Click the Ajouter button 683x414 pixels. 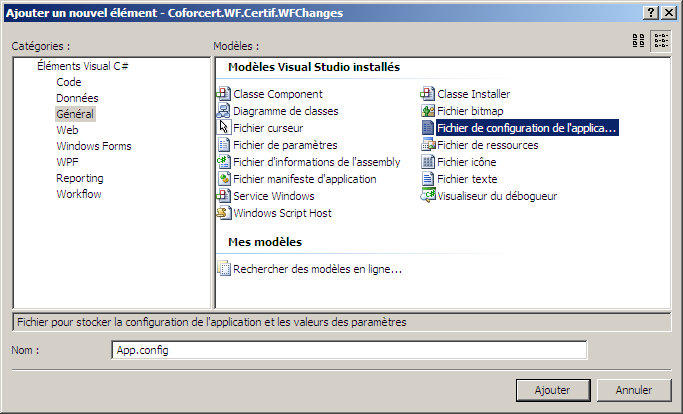click(552, 390)
